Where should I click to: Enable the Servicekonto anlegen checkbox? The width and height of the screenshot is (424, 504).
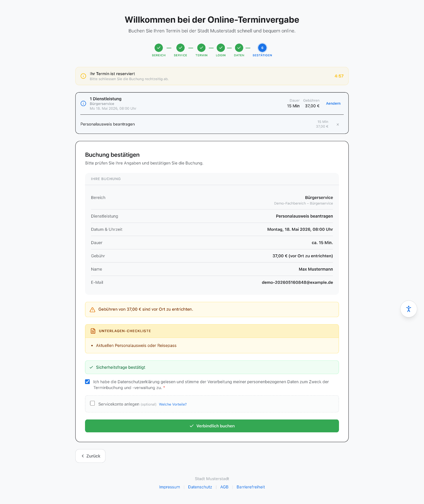coord(92,403)
